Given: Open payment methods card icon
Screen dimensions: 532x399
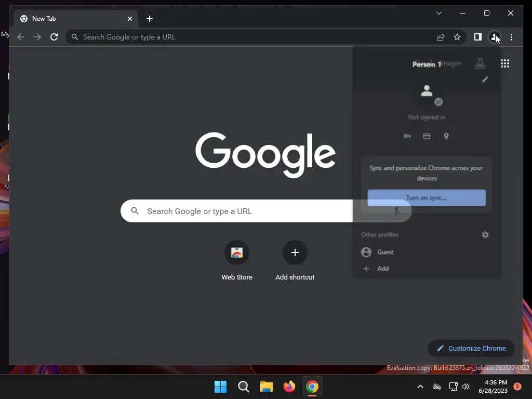Looking at the screenshot, I should tap(427, 136).
